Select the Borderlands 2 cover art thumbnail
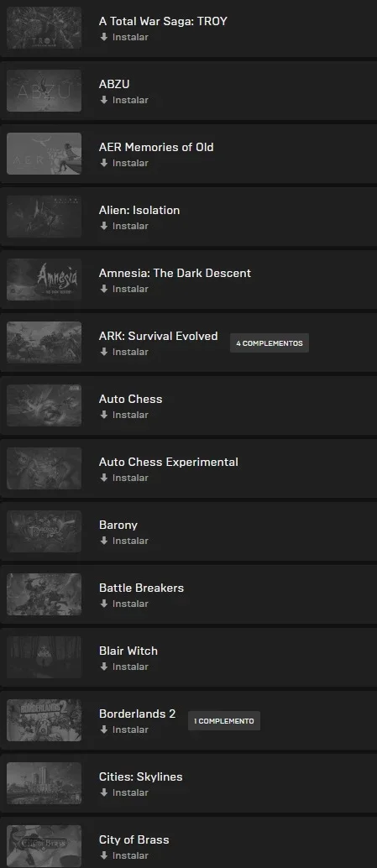The height and width of the screenshot is (868, 377). pos(45,720)
